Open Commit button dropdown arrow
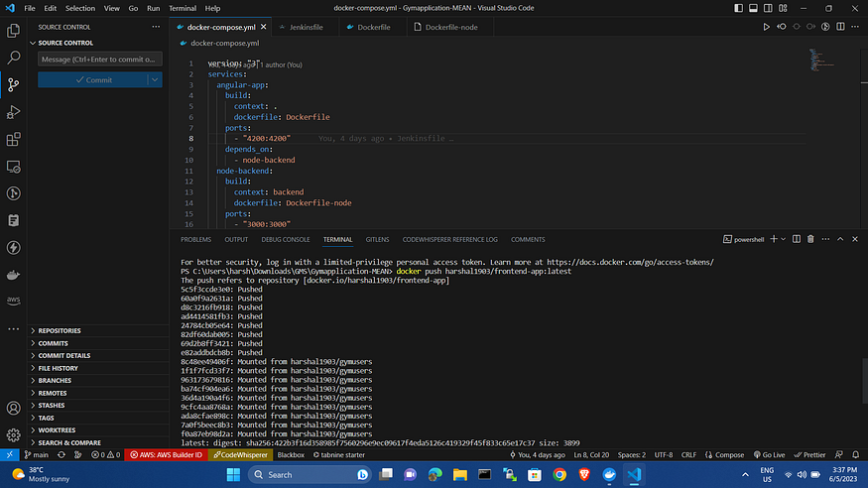 155,79
